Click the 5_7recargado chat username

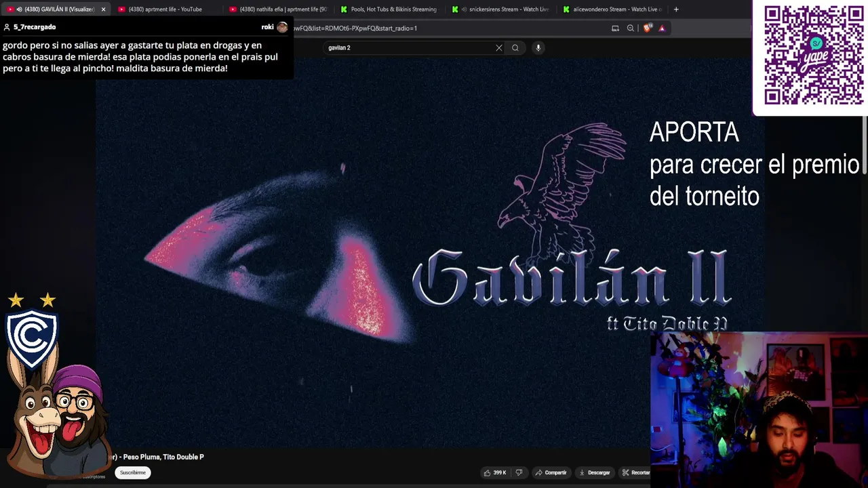35,27
